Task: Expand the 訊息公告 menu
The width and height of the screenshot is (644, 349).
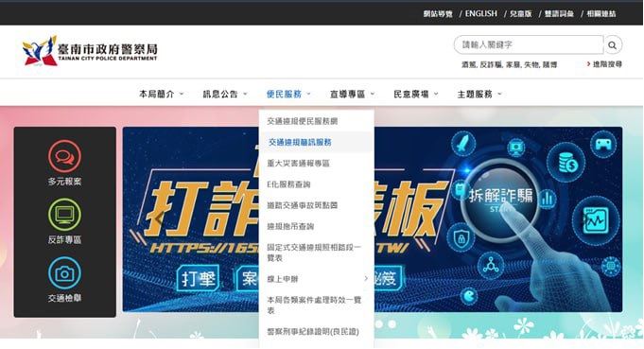Action: (x=225, y=94)
